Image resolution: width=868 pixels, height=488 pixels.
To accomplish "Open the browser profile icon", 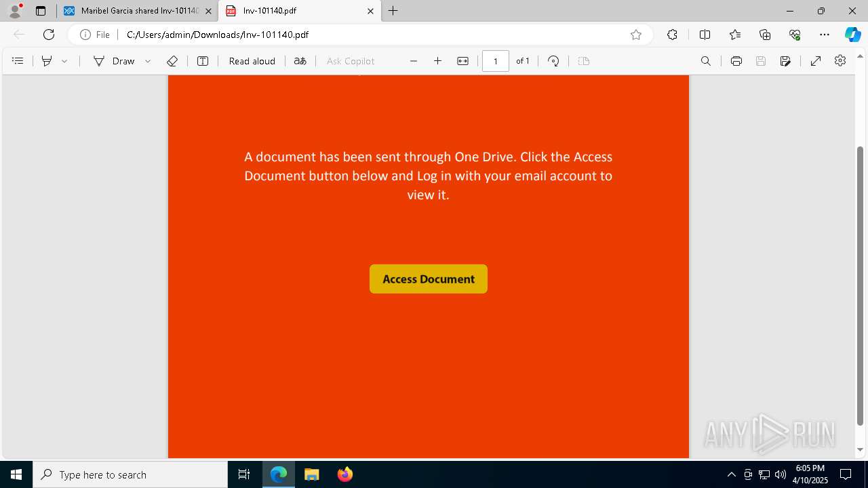I will point(14,11).
